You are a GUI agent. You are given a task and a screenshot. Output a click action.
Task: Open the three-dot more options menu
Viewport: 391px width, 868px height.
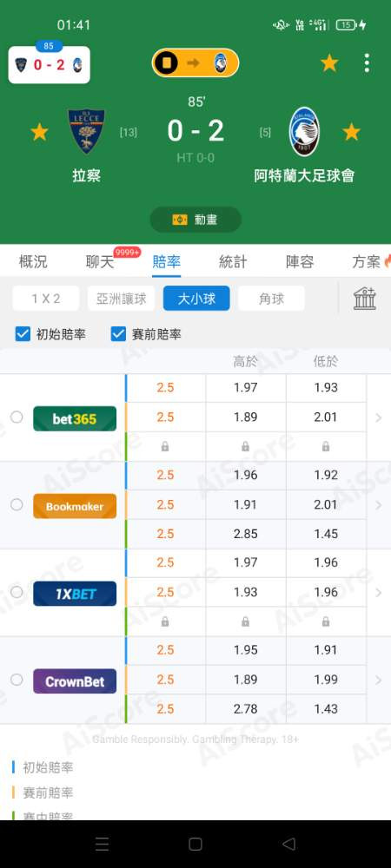(367, 63)
